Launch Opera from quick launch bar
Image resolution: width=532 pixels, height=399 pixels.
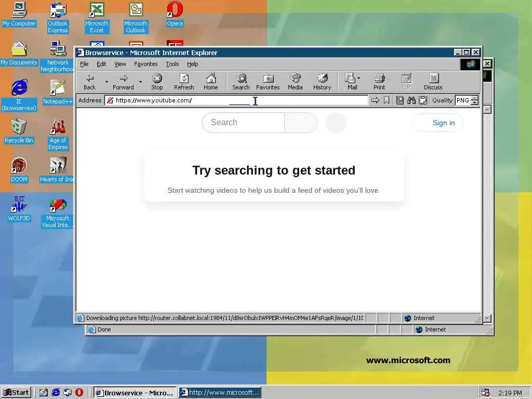[79, 393]
